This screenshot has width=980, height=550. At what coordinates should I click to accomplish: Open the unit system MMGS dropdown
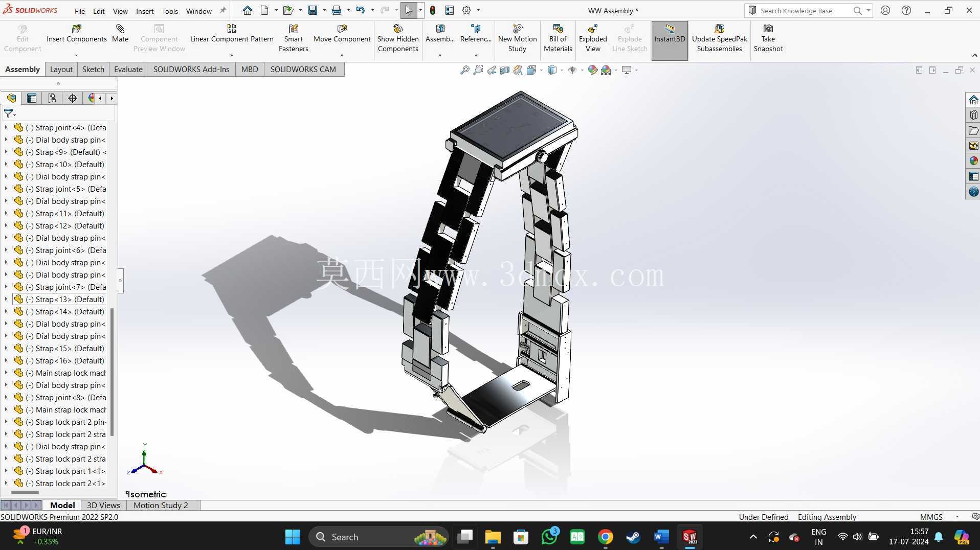point(957,517)
